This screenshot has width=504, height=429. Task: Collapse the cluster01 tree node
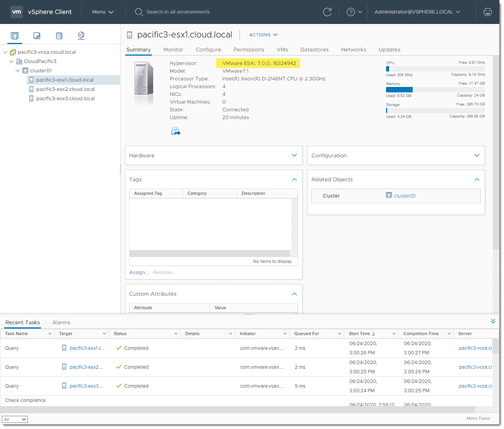(x=18, y=71)
